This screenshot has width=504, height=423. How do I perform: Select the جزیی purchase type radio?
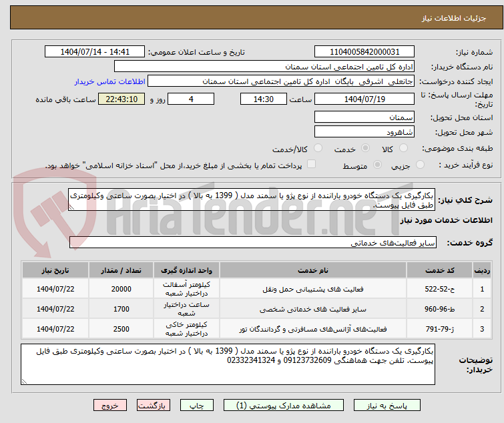click(420, 165)
